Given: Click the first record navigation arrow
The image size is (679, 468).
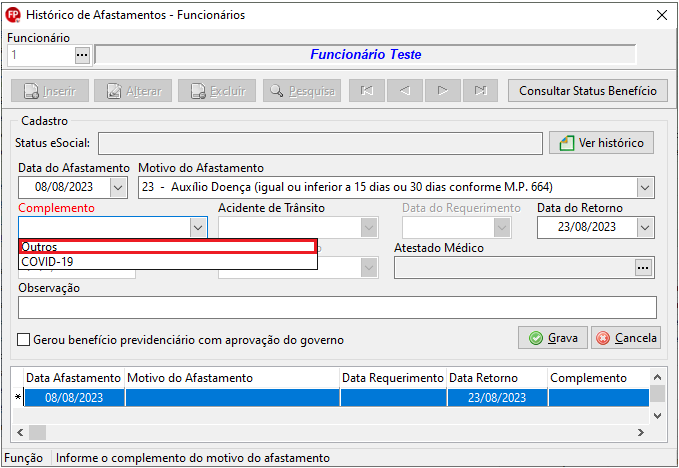Looking at the screenshot, I should pos(367,90).
